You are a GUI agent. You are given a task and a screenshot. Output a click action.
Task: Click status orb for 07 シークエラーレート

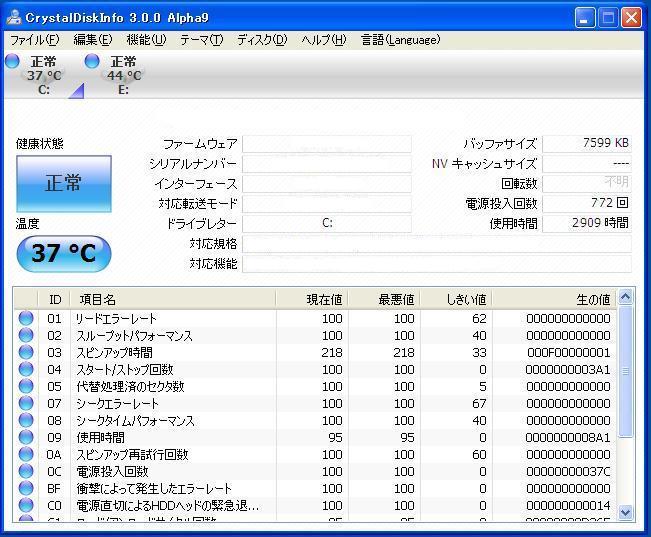click(x=26, y=403)
